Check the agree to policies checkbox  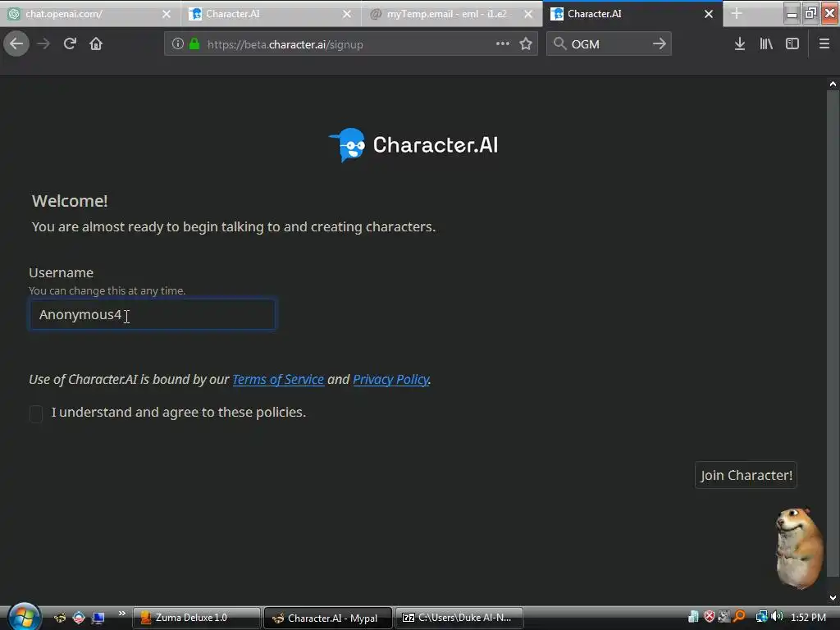(36, 413)
